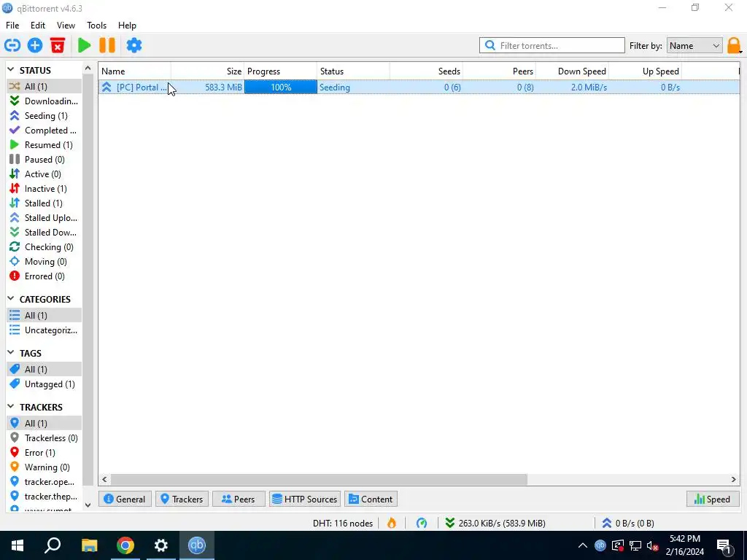Open the Peers tab
Image resolution: width=747 pixels, height=560 pixels.
[x=239, y=499]
